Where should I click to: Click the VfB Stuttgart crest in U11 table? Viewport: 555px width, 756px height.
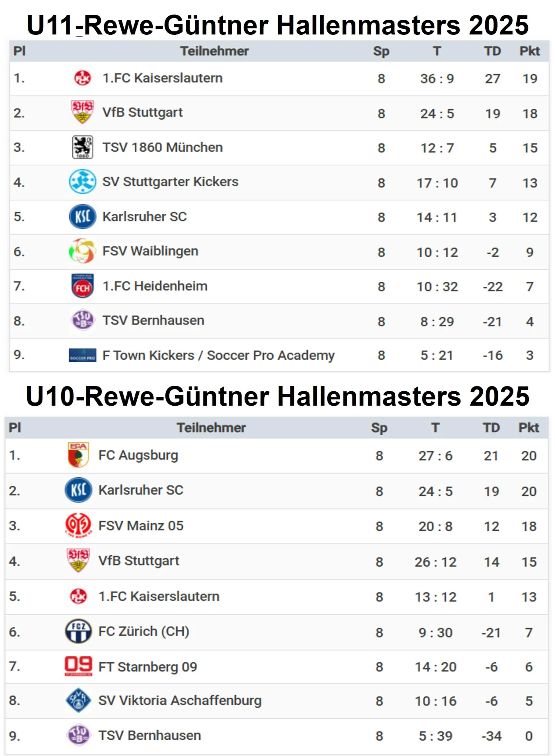pos(82,112)
